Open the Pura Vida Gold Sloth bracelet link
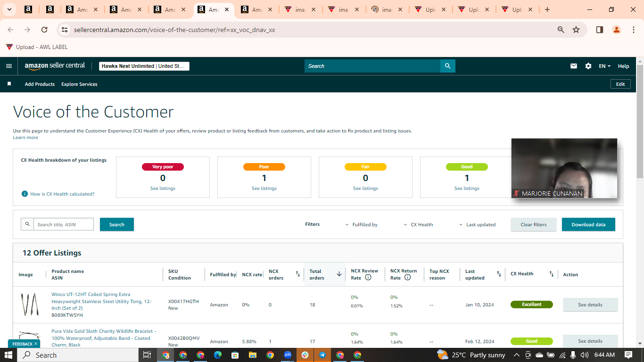The image size is (644, 362). [x=104, y=338]
